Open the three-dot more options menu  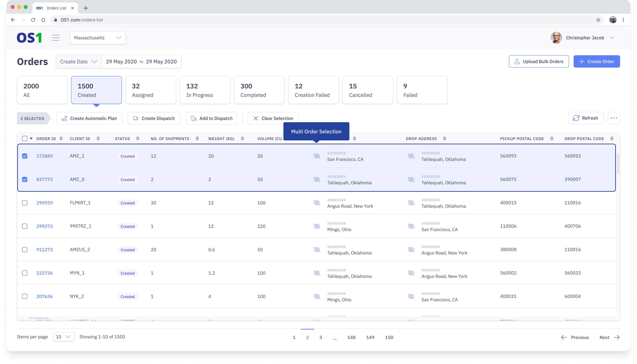614,118
